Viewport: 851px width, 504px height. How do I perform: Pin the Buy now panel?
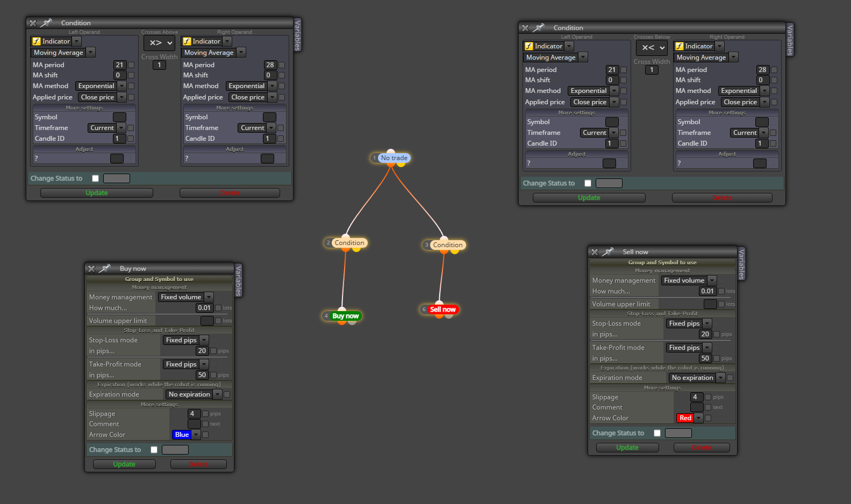click(104, 268)
